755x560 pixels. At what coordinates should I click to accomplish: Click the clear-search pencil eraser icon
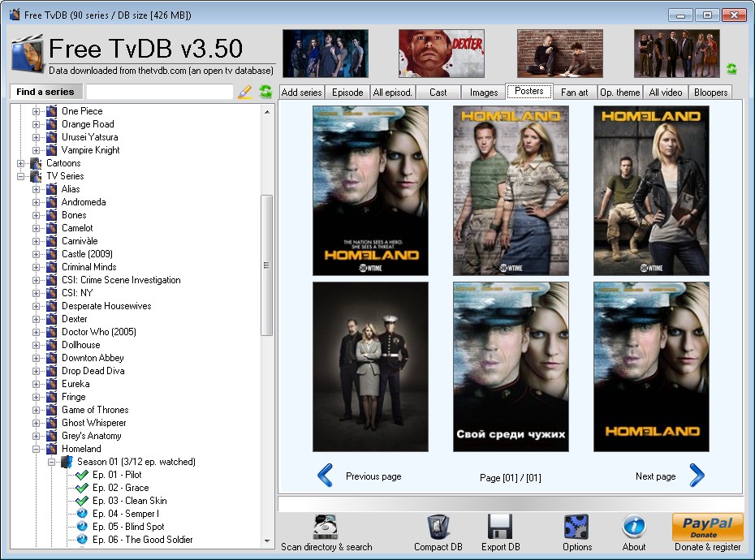(245, 92)
